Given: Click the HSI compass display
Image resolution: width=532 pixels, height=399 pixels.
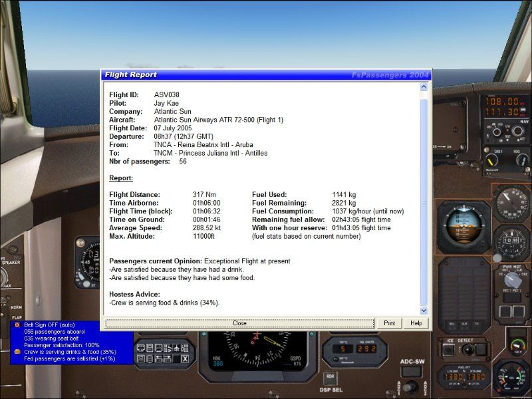Looking at the screenshot, I should click(x=257, y=351).
